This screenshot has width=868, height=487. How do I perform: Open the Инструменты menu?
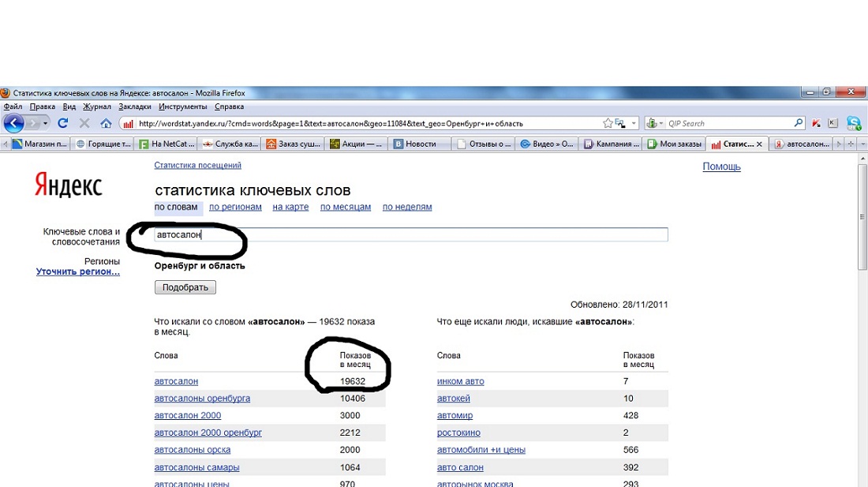tap(183, 107)
